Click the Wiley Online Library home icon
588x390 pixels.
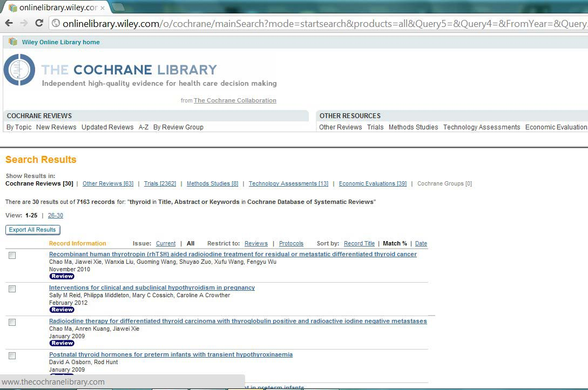coord(13,42)
